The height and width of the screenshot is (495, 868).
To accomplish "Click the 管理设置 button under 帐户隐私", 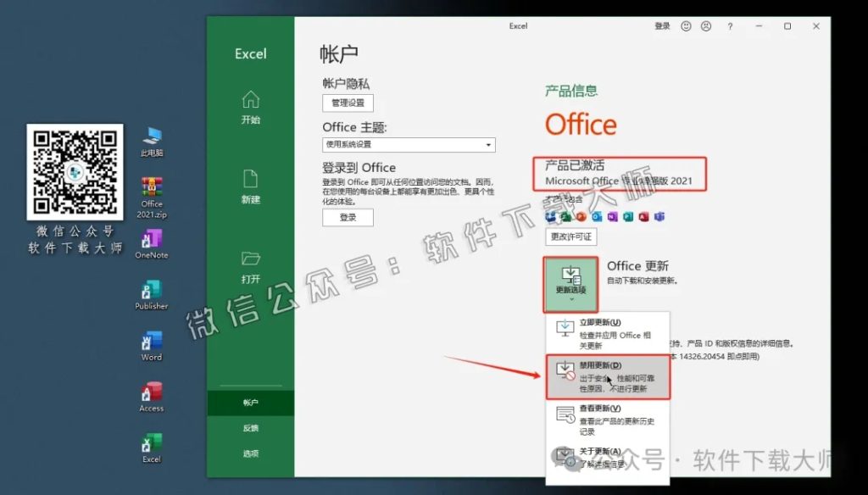I will 348,103.
